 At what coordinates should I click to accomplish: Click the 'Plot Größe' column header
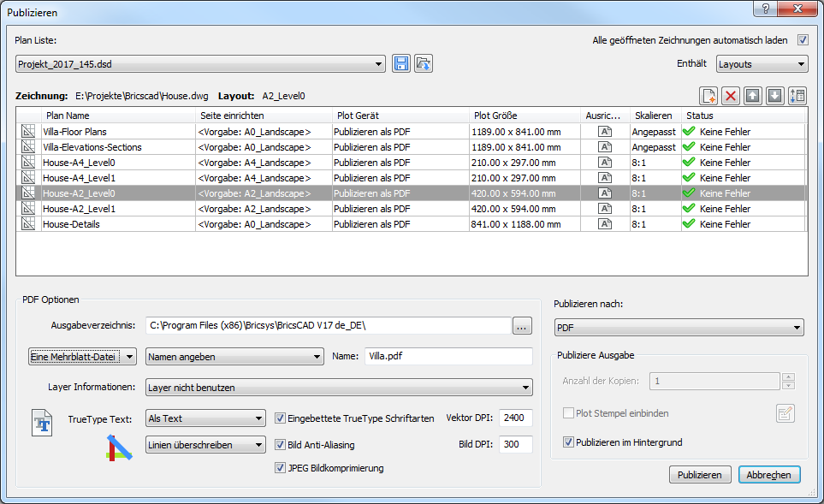click(x=524, y=116)
